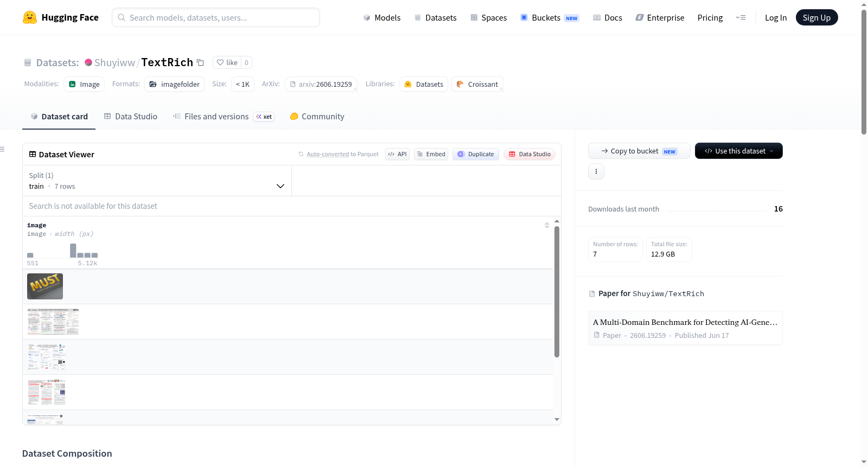Select the < 1K size tag
The height and width of the screenshot is (467, 868).
[242, 84]
